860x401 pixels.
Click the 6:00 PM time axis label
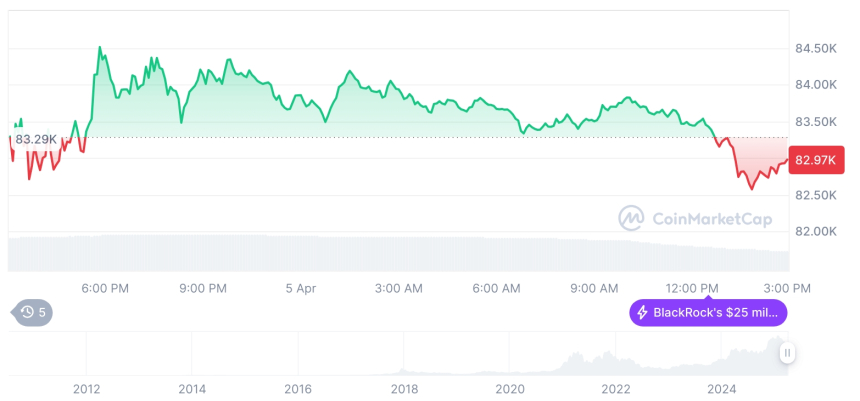coord(105,288)
